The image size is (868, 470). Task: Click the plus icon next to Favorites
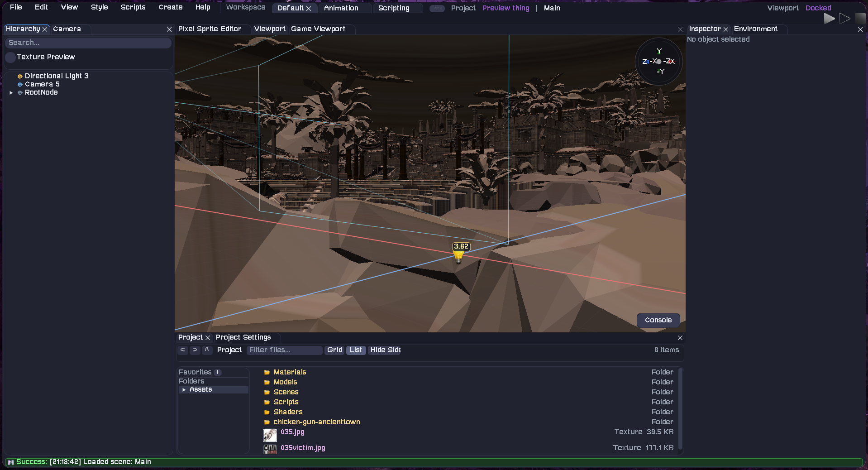[218, 372]
